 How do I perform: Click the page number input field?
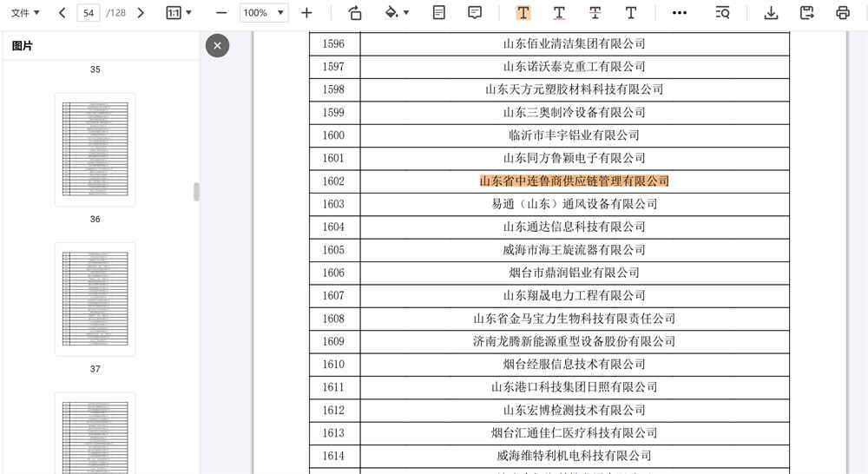click(x=89, y=13)
